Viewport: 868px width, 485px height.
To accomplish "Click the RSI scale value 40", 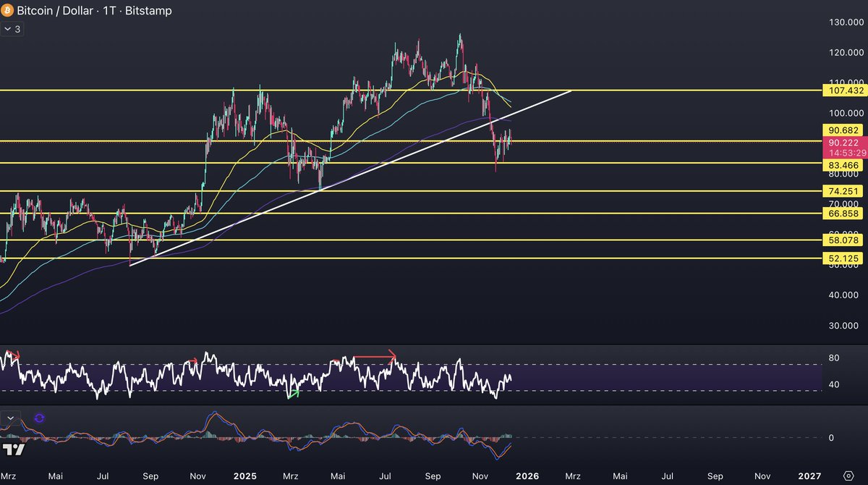I will click(x=833, y=384).
